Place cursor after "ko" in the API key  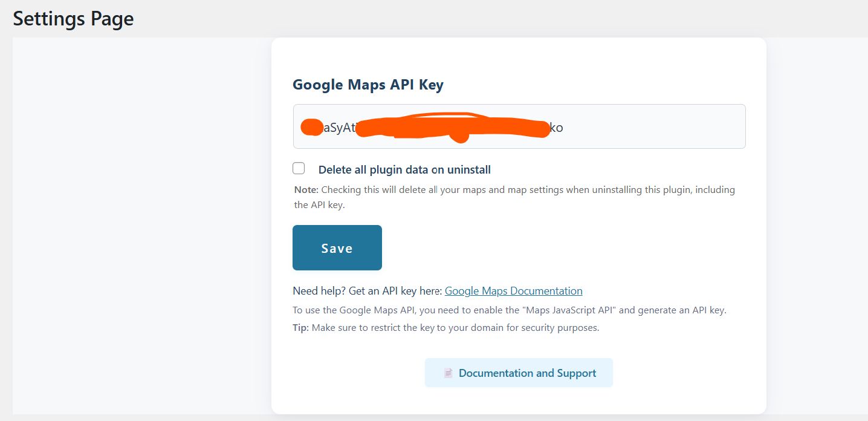[564, 128]
